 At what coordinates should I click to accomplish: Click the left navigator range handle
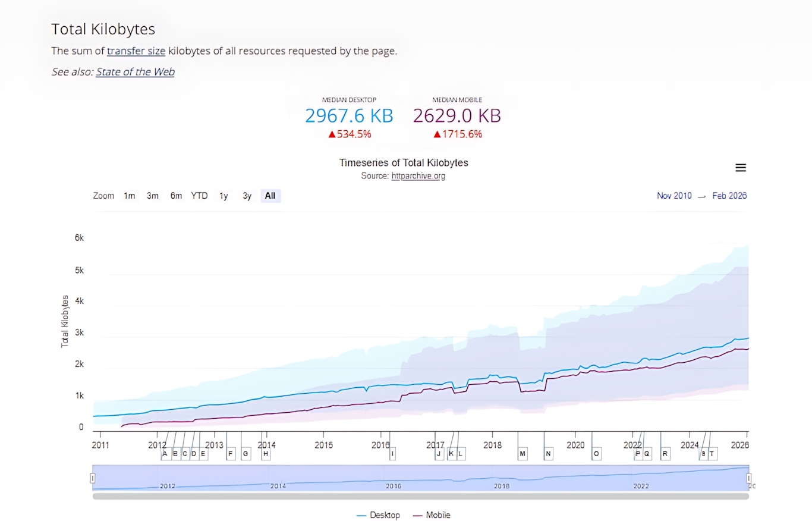(x=93, y=478)
